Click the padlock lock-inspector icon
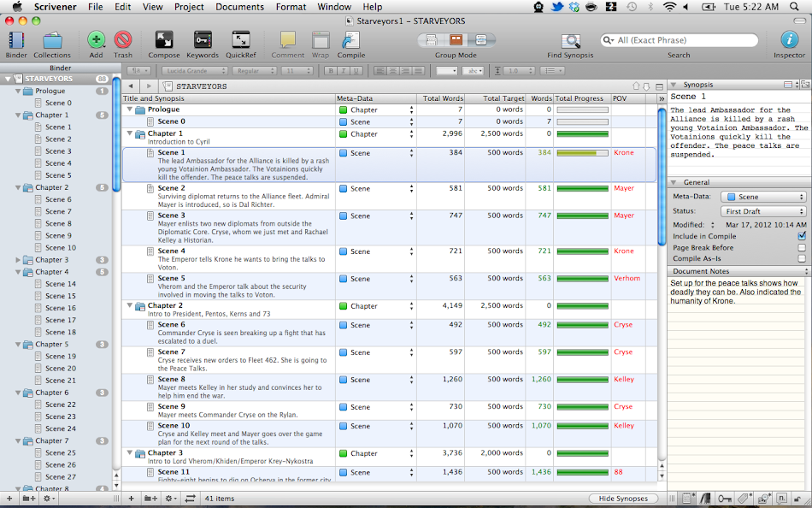The width and height of the screenshot is (812, 508). (797, 499)
